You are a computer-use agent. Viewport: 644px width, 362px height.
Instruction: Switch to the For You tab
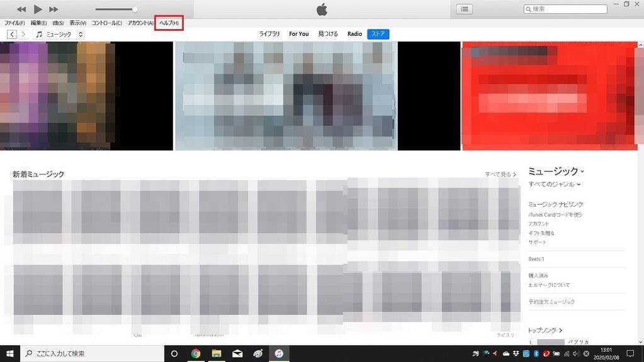pyautogui.click(x=298, y=34)
